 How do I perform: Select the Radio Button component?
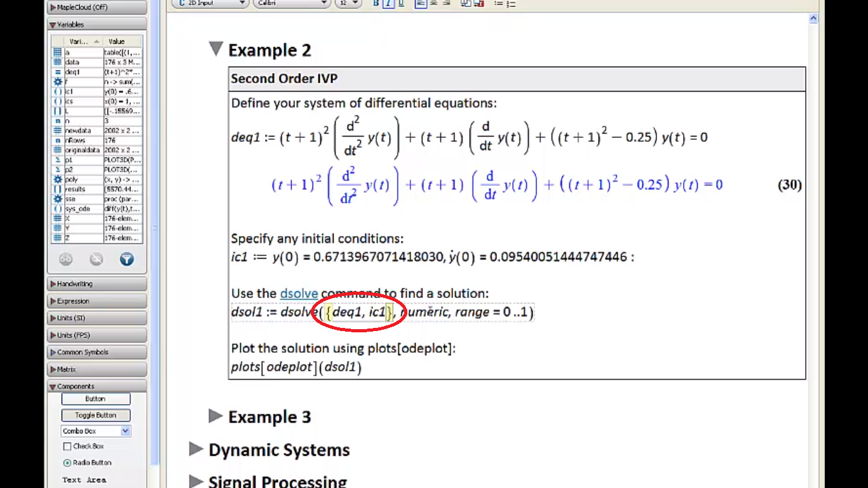click(x=67, y=463)
